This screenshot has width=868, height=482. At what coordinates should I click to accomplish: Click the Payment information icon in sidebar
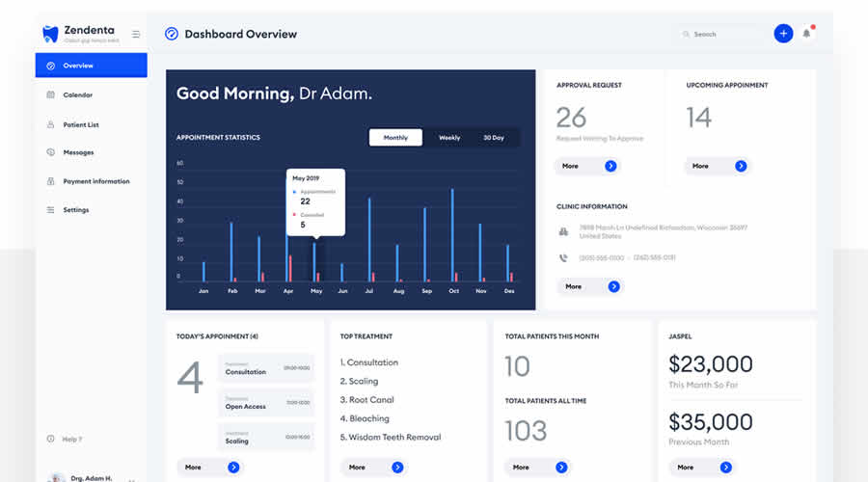pos(51,181)
